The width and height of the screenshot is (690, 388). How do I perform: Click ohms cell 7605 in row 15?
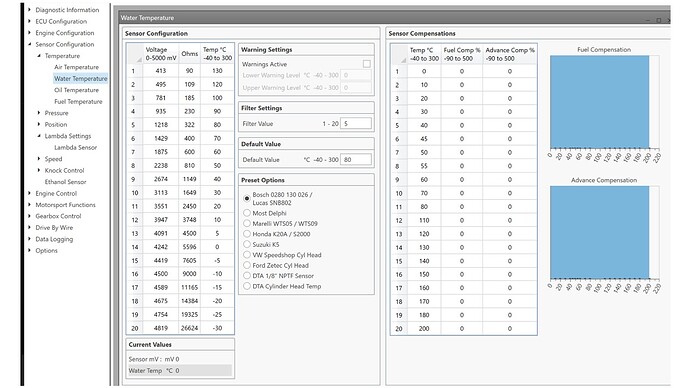(190, 260)
